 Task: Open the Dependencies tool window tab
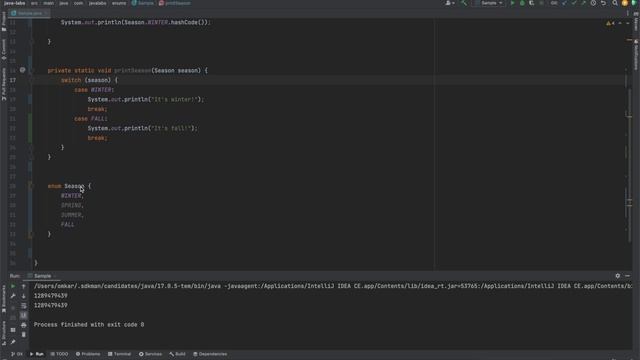pos(210,354)
